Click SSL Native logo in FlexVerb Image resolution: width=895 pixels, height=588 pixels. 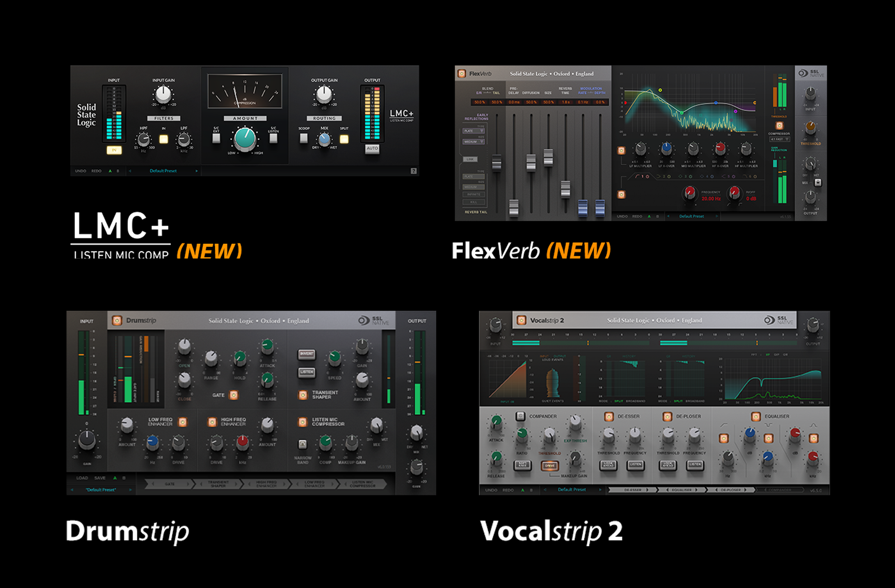pyautogui.click(x=811, y=73)
